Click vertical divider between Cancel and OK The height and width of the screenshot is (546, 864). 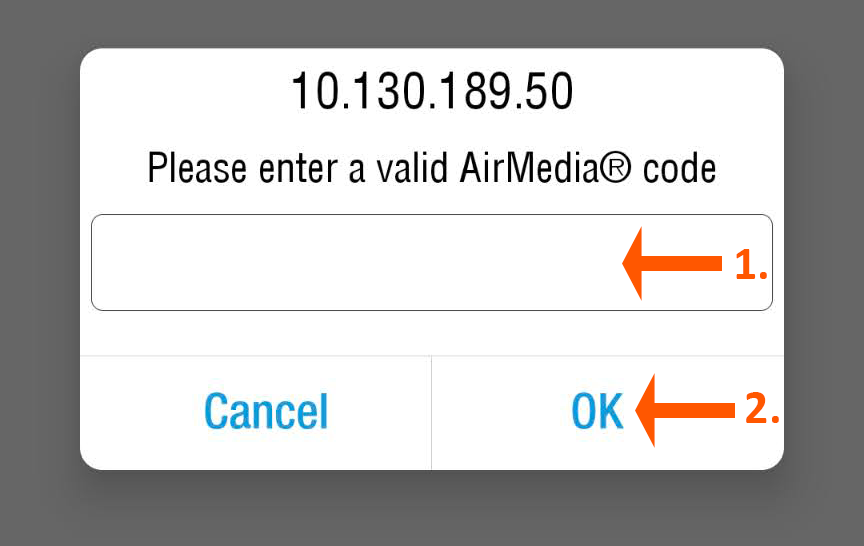(431, 412)
